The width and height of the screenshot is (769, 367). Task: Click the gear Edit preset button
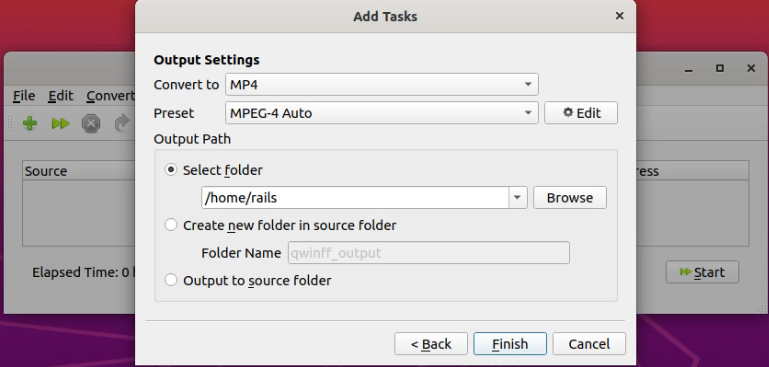tap(581, 113)
